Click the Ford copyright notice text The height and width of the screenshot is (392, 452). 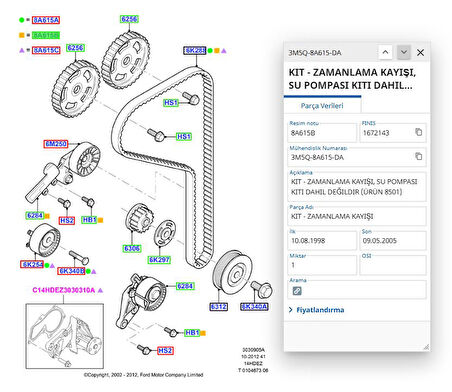tap(143, 375)
